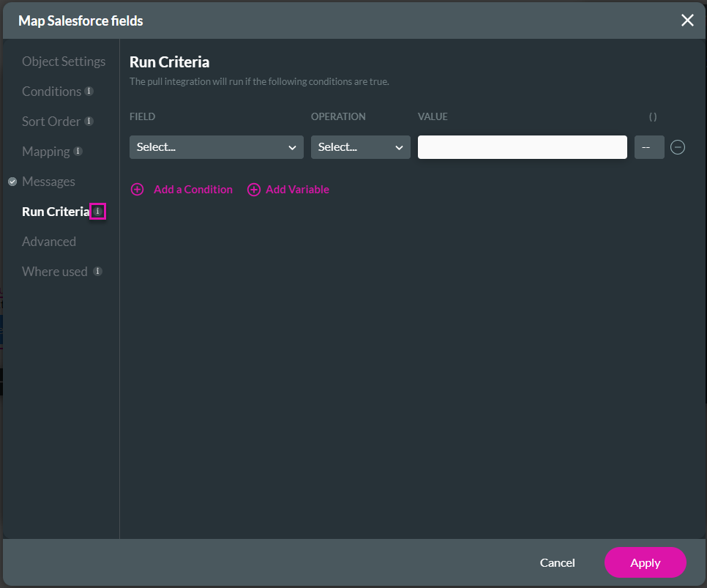Image resolution: width=707 pixels, height=588 pixels.
Task: Open the OPERATION Select dropdown
Action: (360, 147)
